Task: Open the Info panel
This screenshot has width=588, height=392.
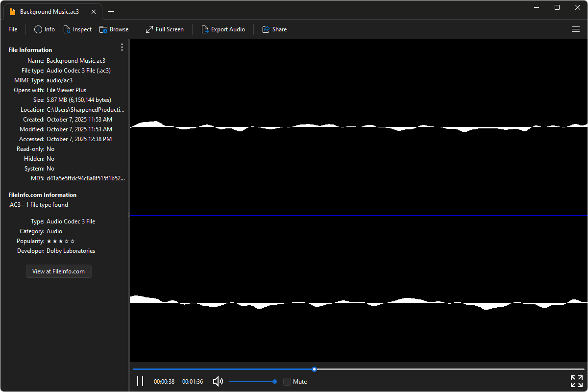Action: [x=45, y=29]
